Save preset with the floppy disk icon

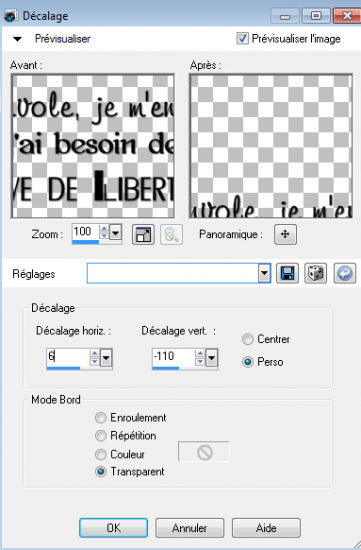click(287, 273)
